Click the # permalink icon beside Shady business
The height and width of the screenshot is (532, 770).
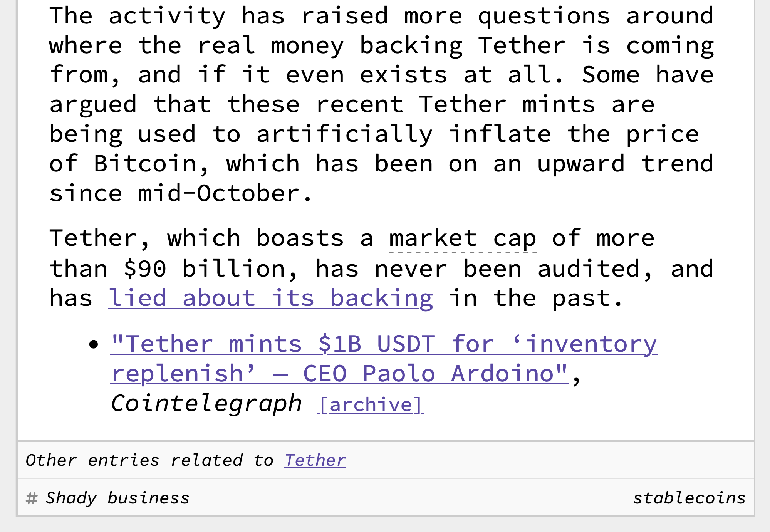click(31, 498)
